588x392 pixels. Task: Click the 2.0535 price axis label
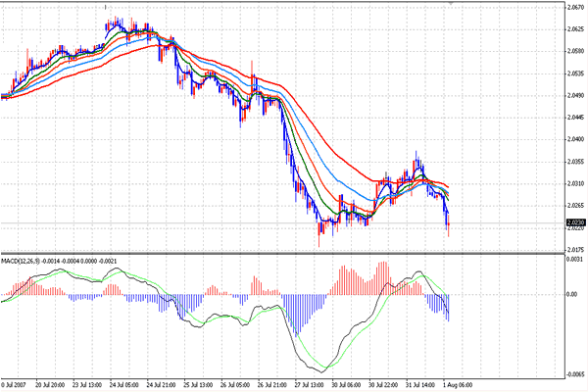tap(576, 73)
